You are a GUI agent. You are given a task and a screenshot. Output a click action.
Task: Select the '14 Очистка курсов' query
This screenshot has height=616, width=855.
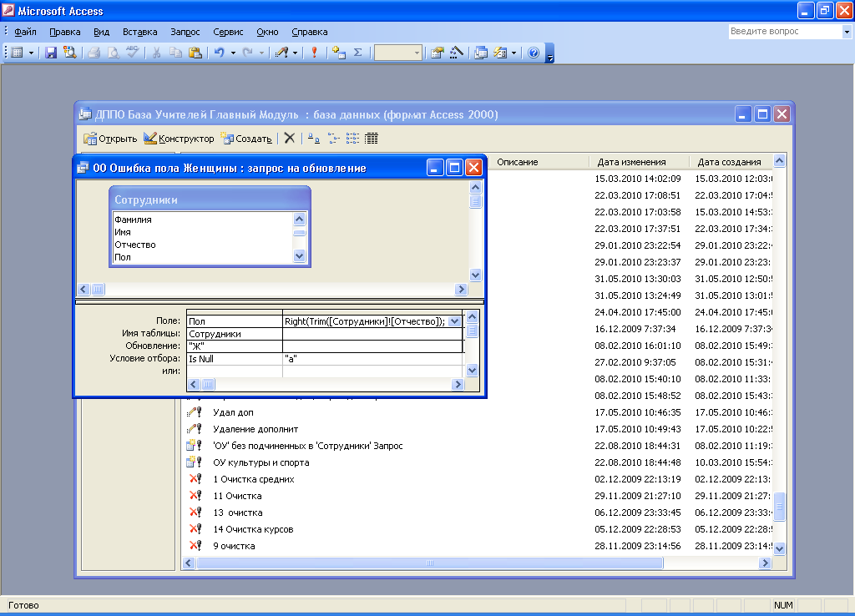pyautogui.click(x=253, y=529)
